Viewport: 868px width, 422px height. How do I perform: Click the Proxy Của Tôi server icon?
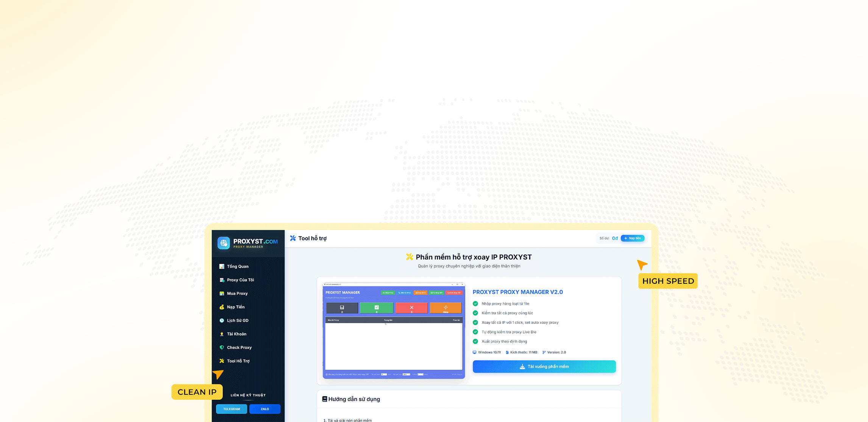click(x=222, y=280)
